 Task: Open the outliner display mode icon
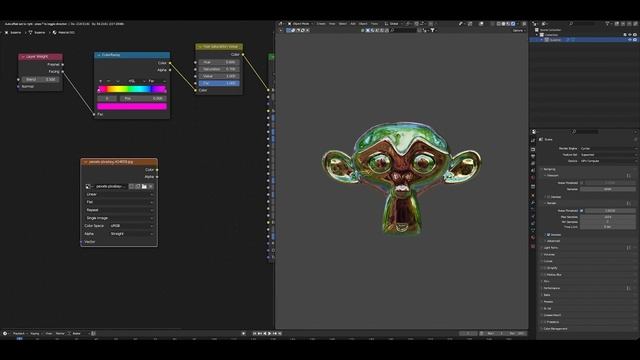coord(543,24)
